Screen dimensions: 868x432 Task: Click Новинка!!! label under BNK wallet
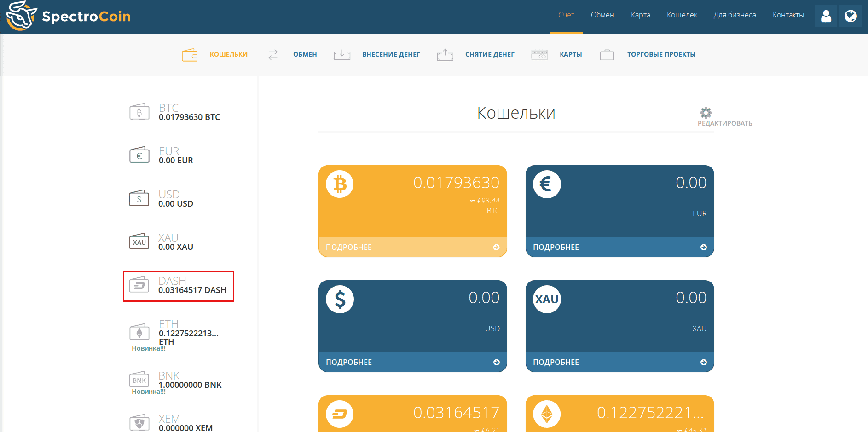point(149,392)
